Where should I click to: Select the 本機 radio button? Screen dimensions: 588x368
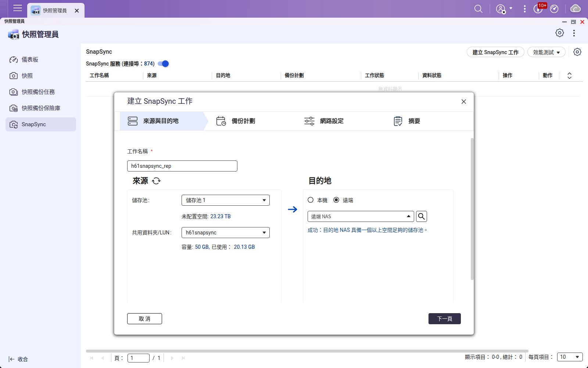311,200
